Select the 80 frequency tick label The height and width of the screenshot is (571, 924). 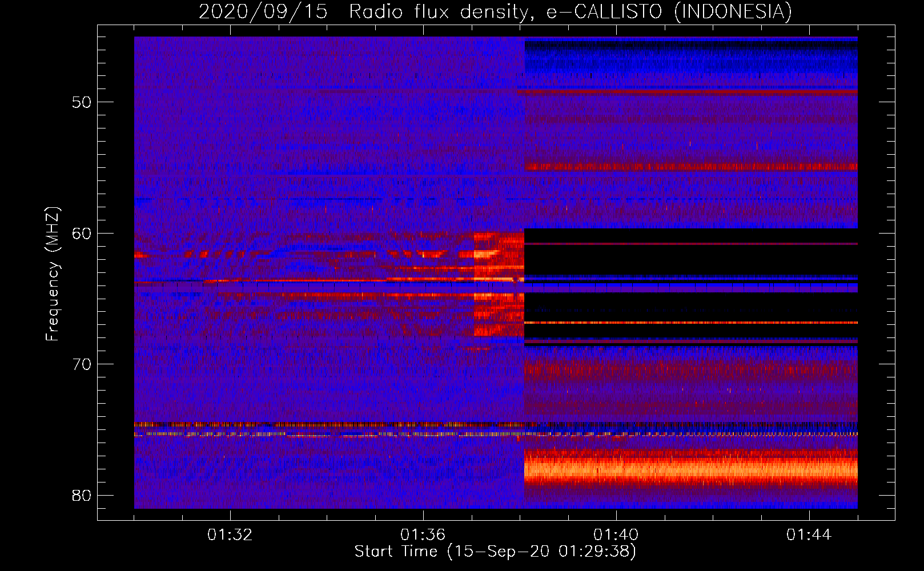pyautogui.click(x=82, y=495)
